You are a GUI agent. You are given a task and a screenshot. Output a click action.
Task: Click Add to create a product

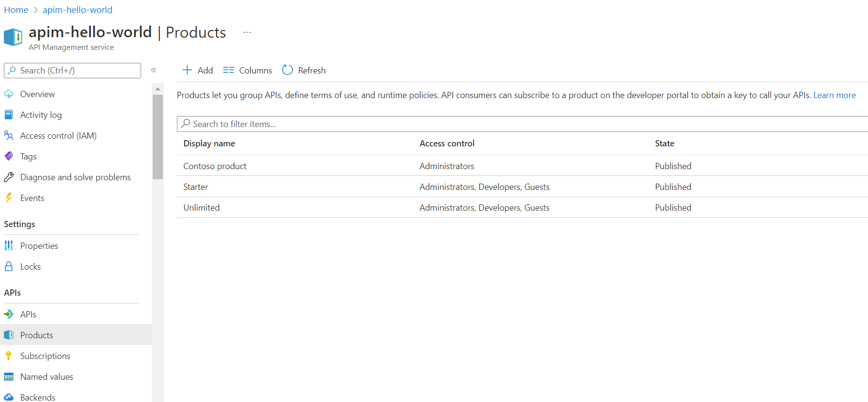[198, 71]
